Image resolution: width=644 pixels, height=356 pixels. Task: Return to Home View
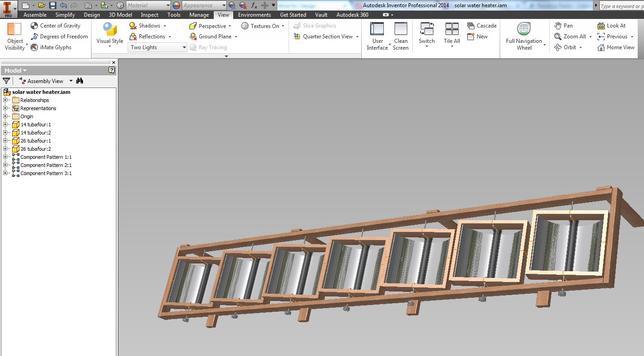(616, 47)
